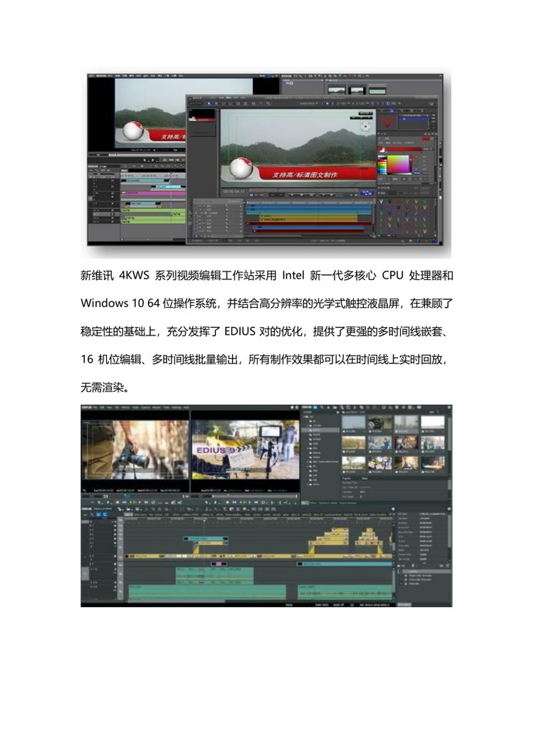Expand the root folder in the bin tree

point(306,417)
